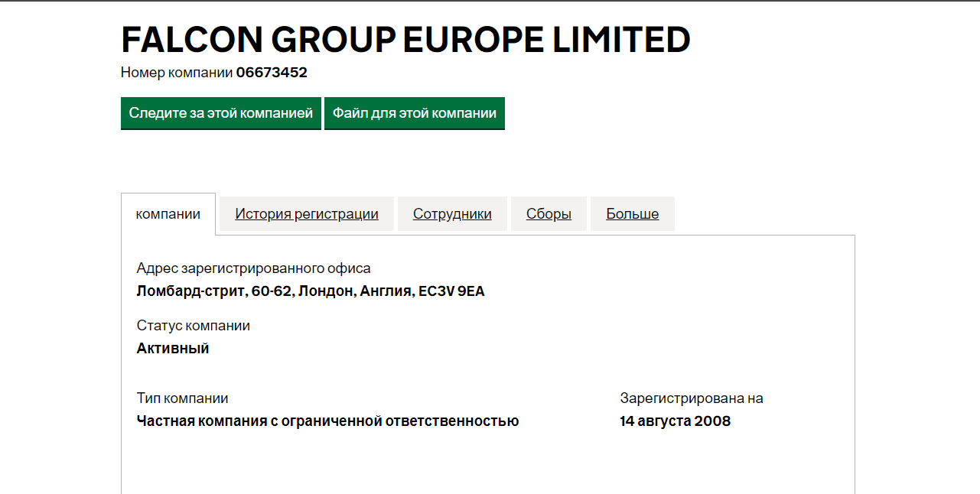
Task: Select the 'компании' tab
Action: point(168,214)
